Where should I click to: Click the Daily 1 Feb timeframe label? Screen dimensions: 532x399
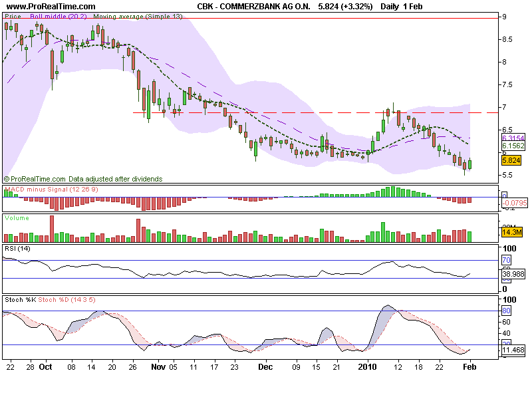[x=402, y=7]
